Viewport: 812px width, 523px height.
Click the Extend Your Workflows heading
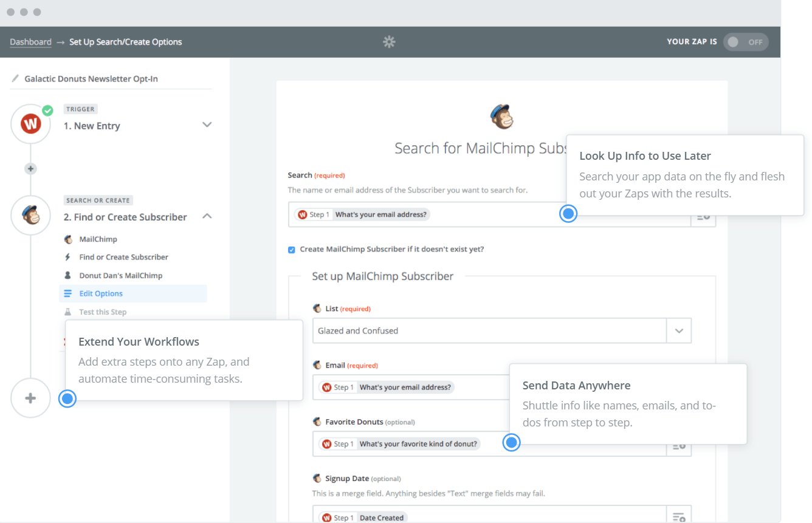[x=139, y=342]
